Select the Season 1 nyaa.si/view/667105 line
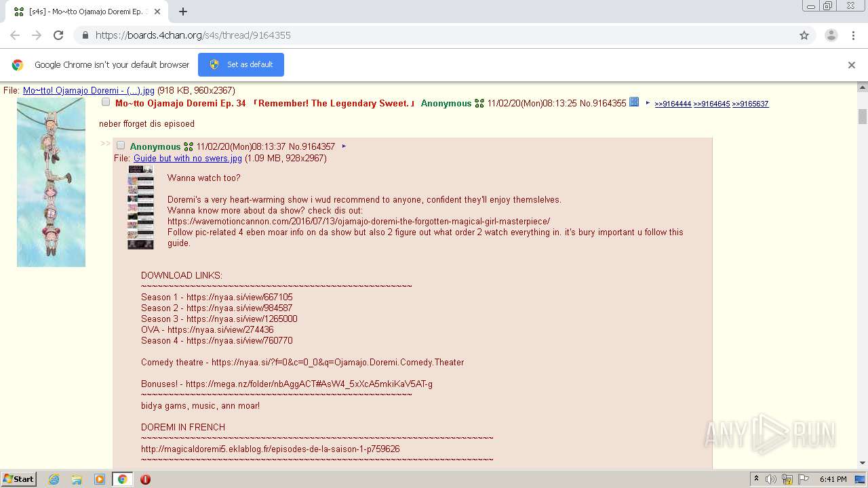 (x=217, y=297)
